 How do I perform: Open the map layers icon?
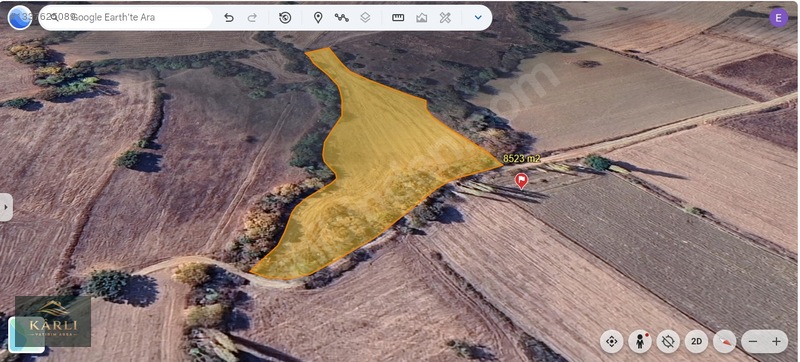pyautogui.click(x=365, y=18)
